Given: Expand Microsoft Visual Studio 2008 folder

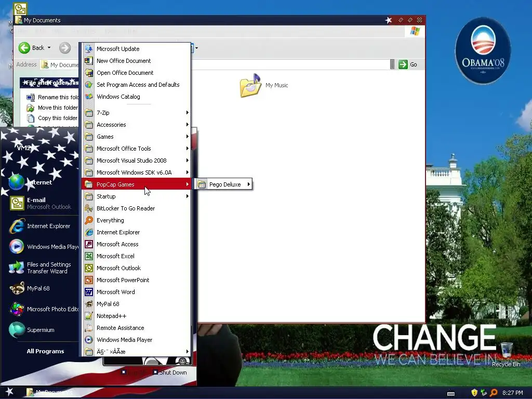Looking at the screenshot, I should tap(136, 161).
